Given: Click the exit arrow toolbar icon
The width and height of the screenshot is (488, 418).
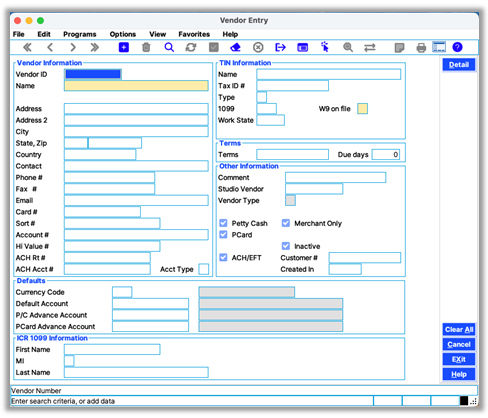Looking at the screenshot, I should click(x=280, y=47).
